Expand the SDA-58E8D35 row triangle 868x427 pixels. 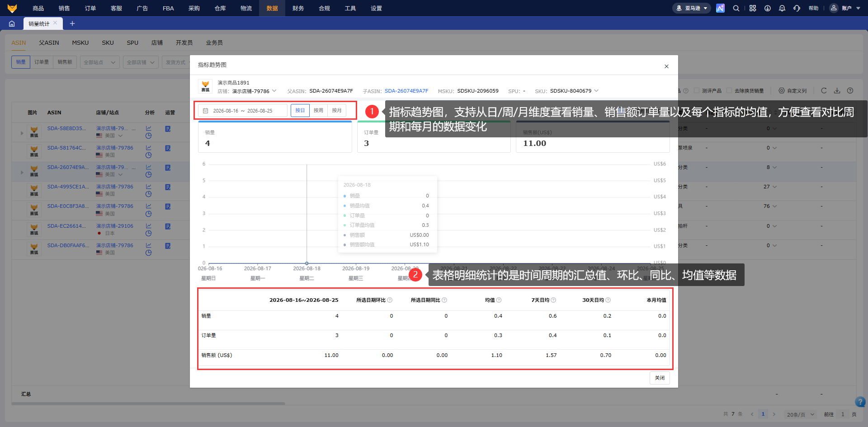pos(22,133)
